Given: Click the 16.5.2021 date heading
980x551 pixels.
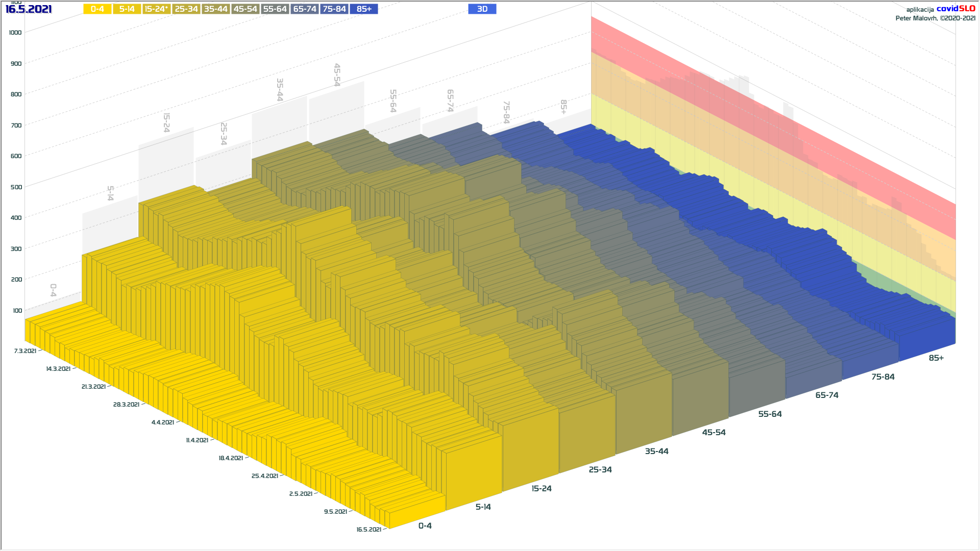Looking at the screenshot, I should pyautogui.click(x=29, y=9).
